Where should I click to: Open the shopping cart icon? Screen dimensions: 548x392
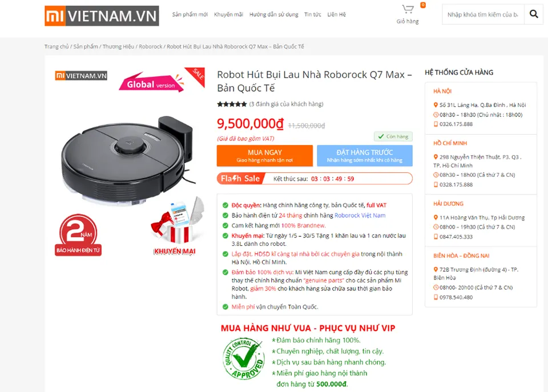click(x=408, y=9)
